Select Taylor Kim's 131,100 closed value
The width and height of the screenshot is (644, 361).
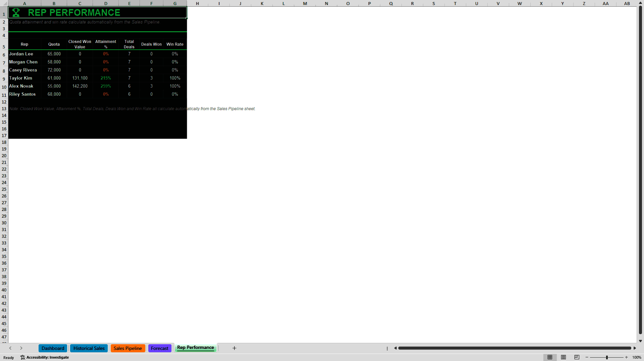pos(80,78)
